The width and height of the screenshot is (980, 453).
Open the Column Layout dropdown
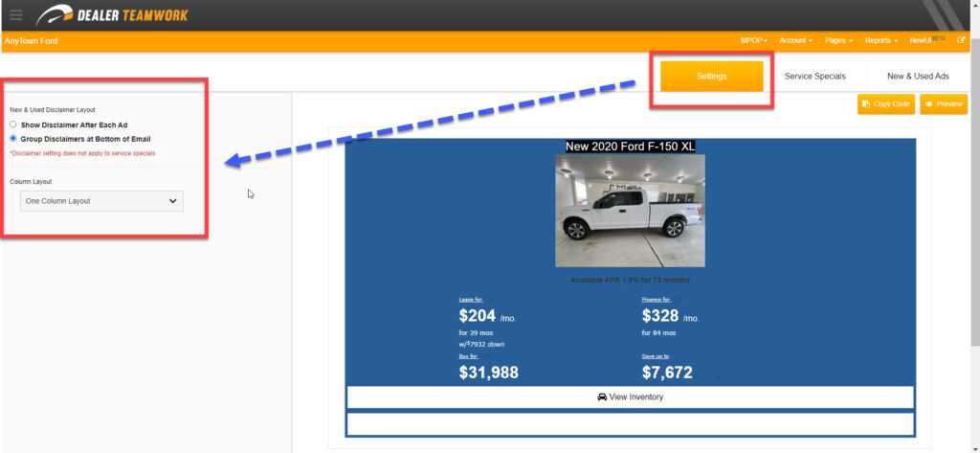click(x=101, y=201)
